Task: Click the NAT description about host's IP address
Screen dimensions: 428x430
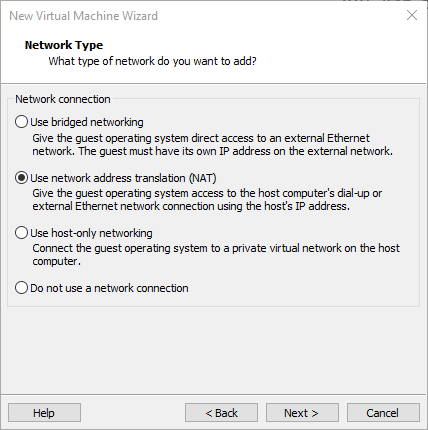Action: [x=207, y=200]
